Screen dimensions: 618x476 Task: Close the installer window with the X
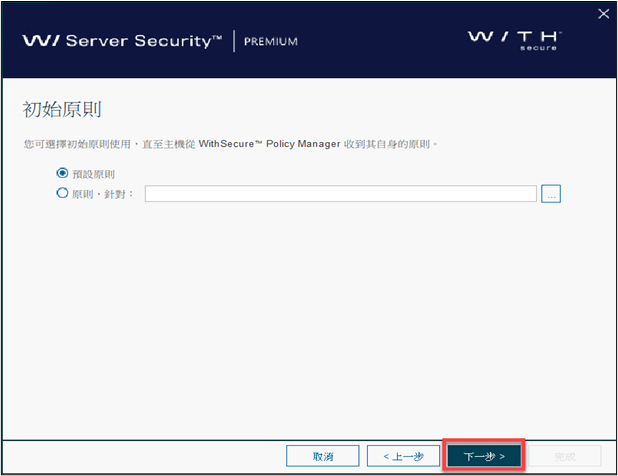(602, 13)
